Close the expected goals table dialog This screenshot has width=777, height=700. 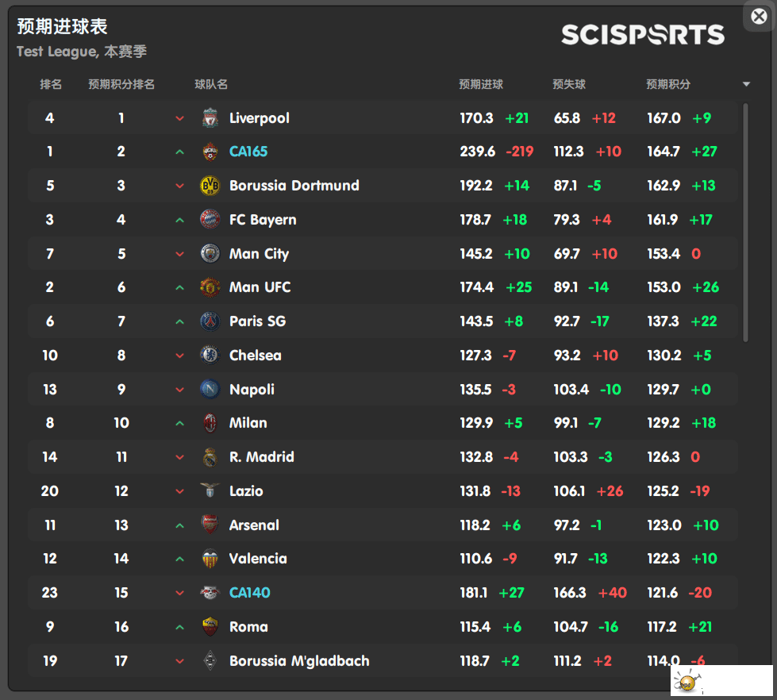point(759,16)
